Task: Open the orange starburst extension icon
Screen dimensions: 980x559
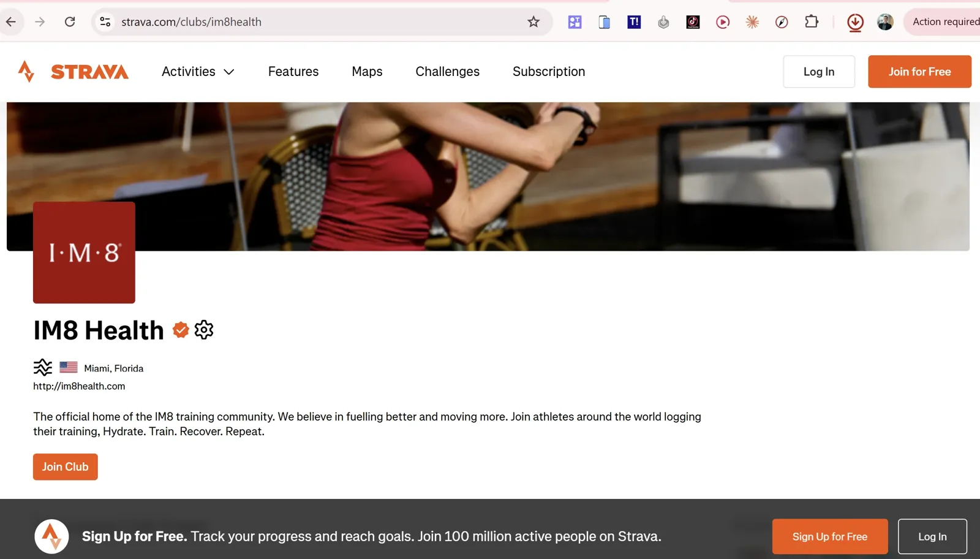Action: pyautogui.click(x=752, y=22)
